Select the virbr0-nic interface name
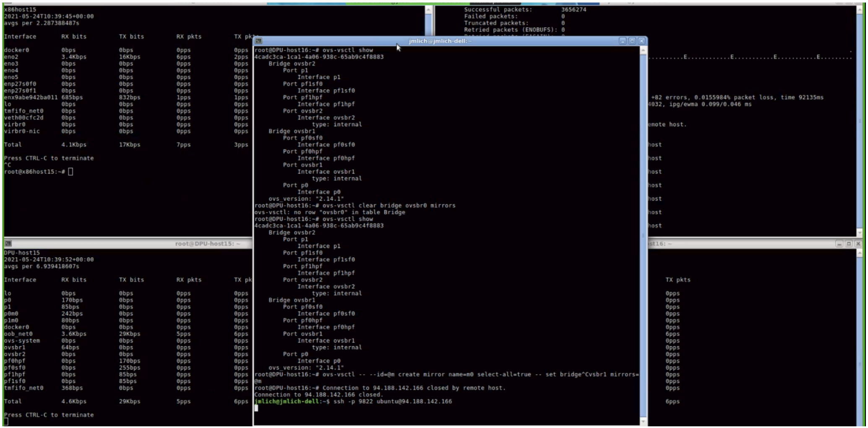This screenshot has height=428, width=868. 22,131
